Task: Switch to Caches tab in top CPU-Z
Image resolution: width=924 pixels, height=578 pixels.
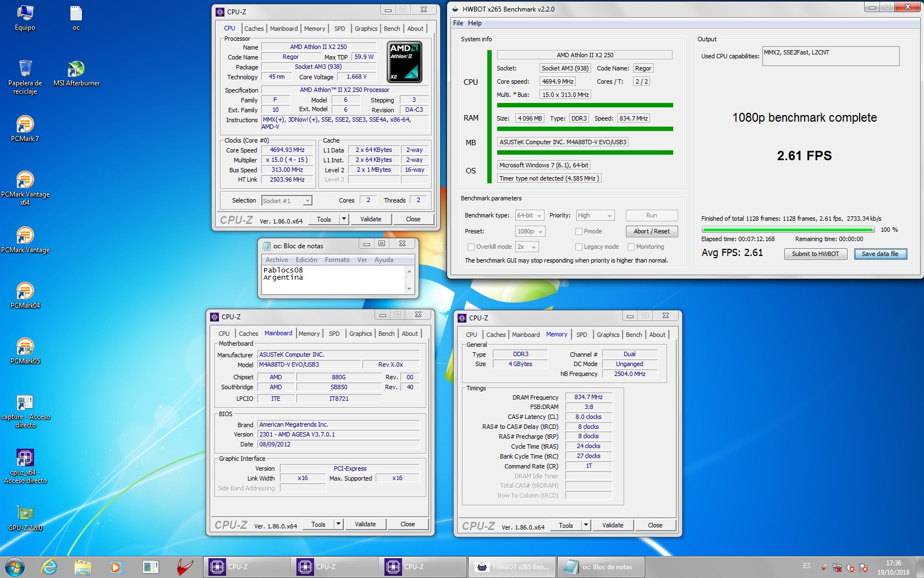Action: tap(254, 29)
